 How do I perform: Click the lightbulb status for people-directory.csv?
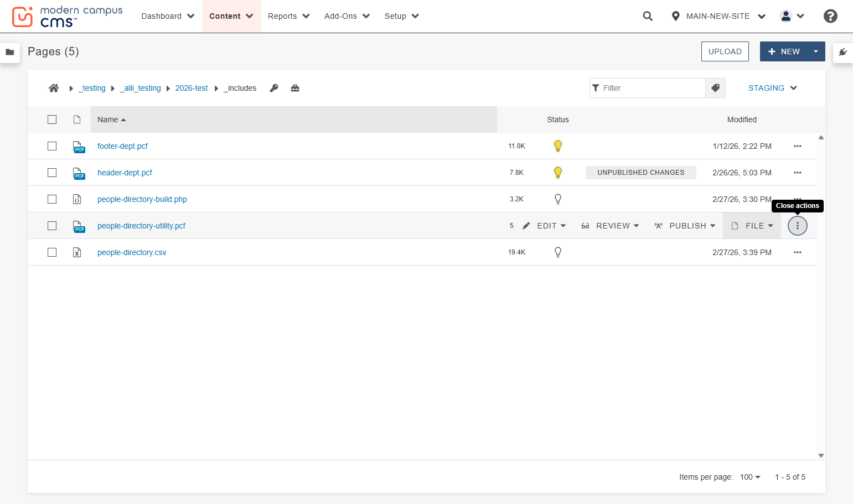558,252
